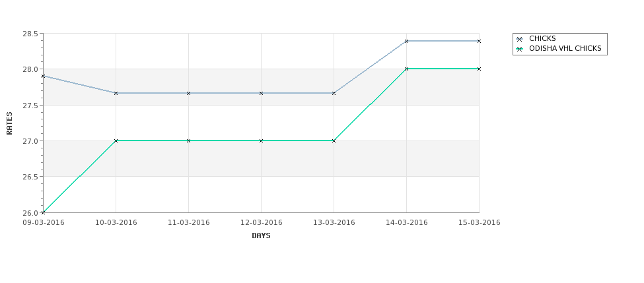Click the CHICKS legend marker icon

(520, 39)
